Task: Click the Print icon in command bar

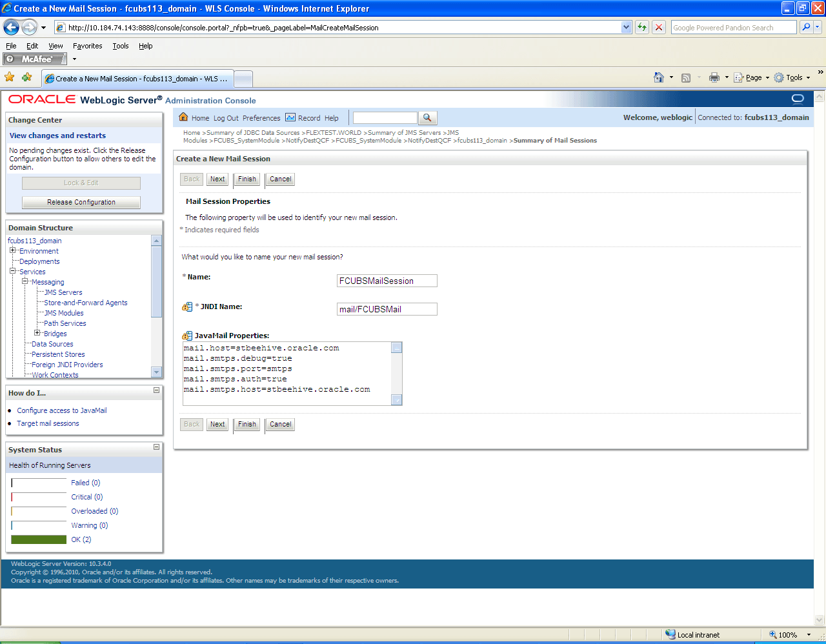Action: coord(714,77)
